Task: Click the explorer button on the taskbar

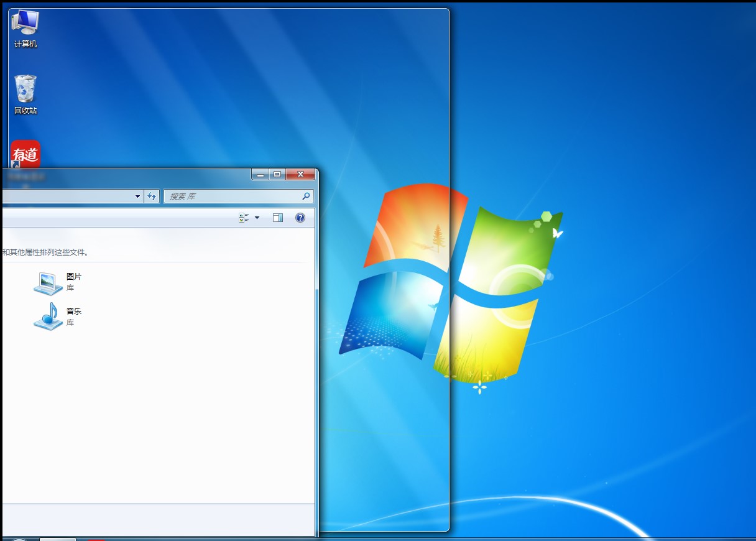Action: [x=58, y=538]
